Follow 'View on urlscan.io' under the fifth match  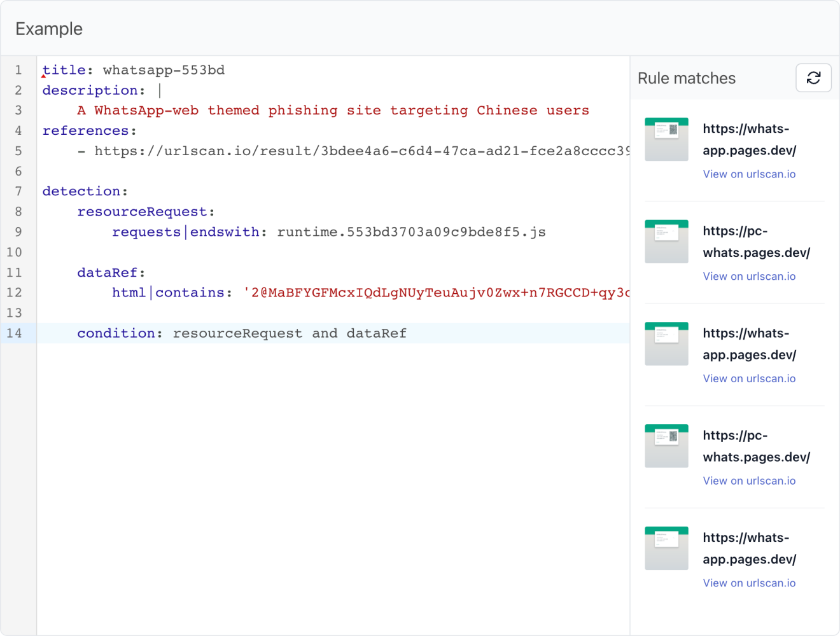pos(749,583)
